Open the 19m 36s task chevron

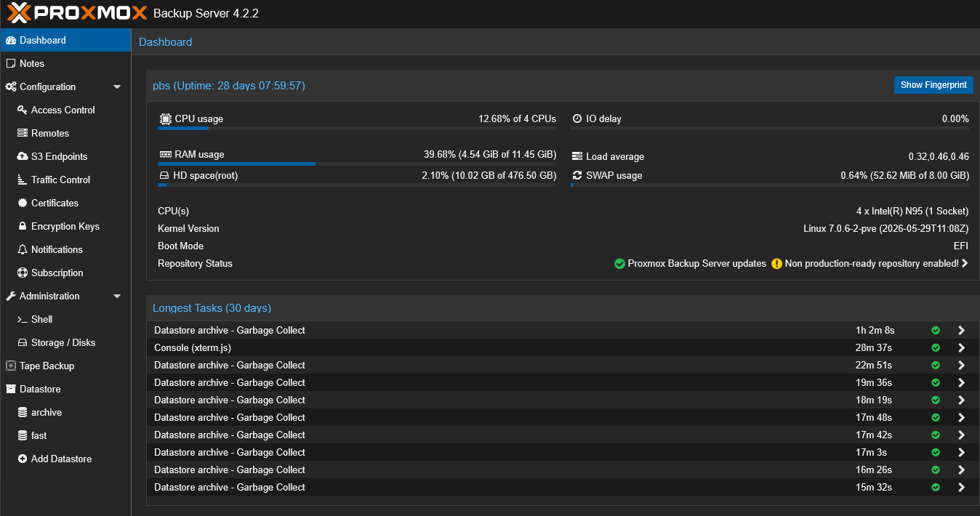pos(961,383)
